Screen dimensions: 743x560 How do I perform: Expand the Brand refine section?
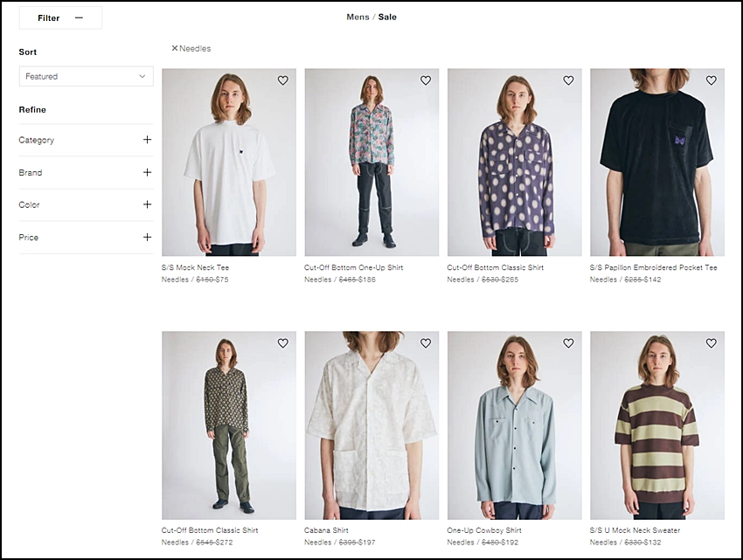(x=86, y=172)
